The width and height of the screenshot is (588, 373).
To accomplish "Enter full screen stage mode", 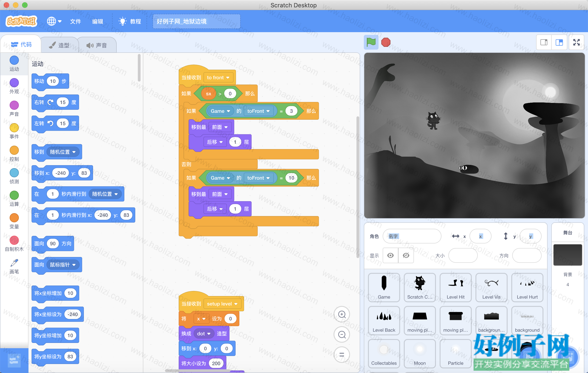I will (x=577, y=42).
